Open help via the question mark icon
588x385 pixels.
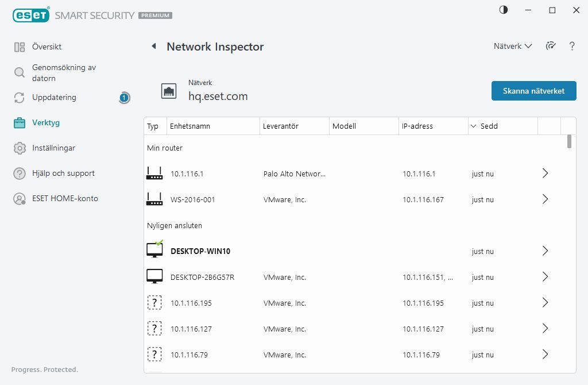click(x=572, y=46)
